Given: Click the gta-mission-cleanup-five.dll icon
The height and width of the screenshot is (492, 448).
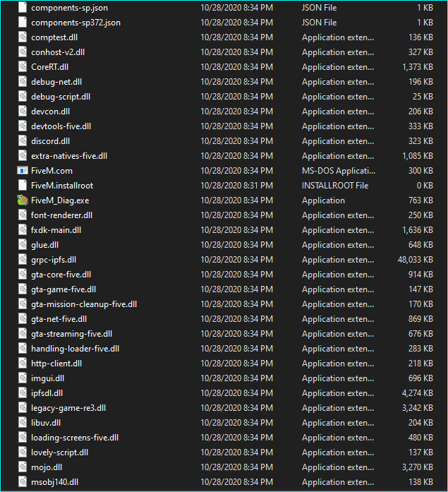Looking at the screenshot, I should [23, 304].
